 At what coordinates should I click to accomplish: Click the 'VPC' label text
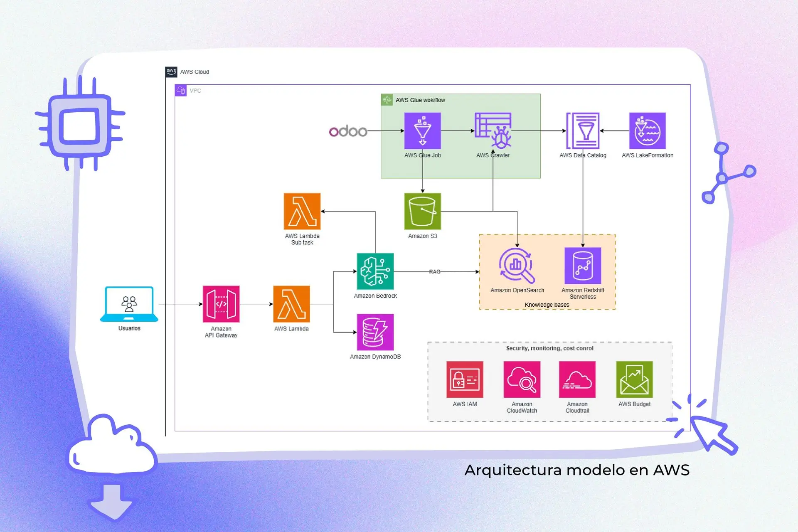[195, 91]
